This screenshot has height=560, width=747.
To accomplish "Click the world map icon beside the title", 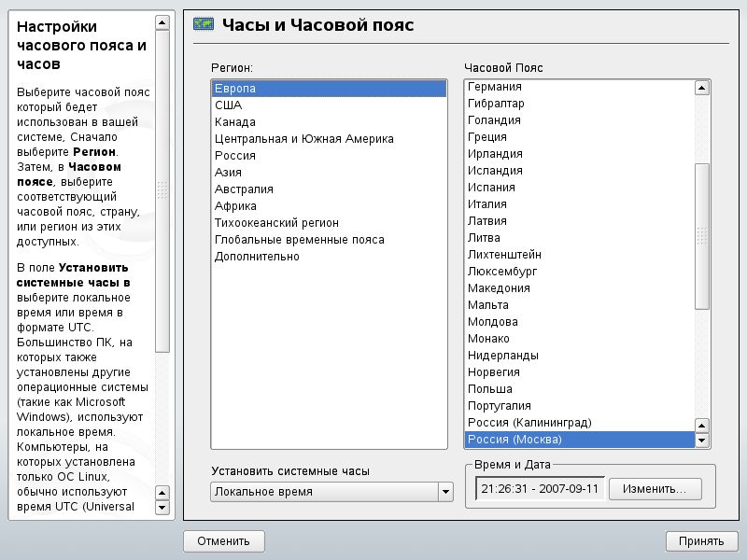I will tap(204, 24).
